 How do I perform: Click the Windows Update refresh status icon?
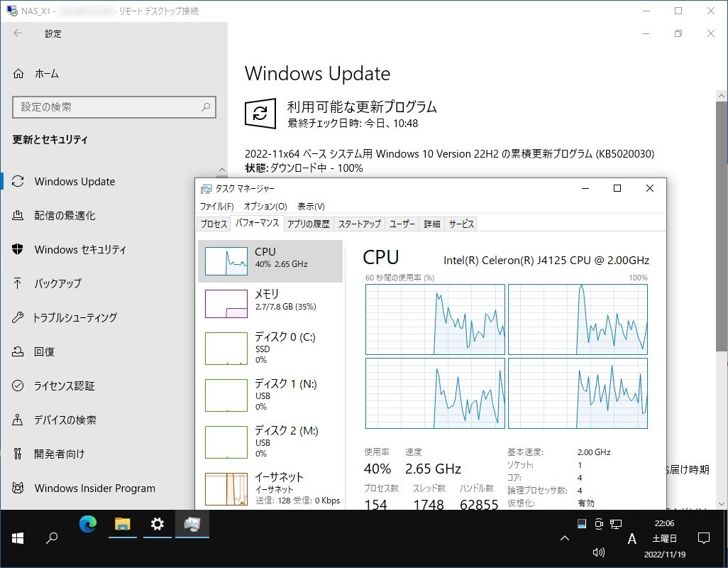[x=260, y=113]
